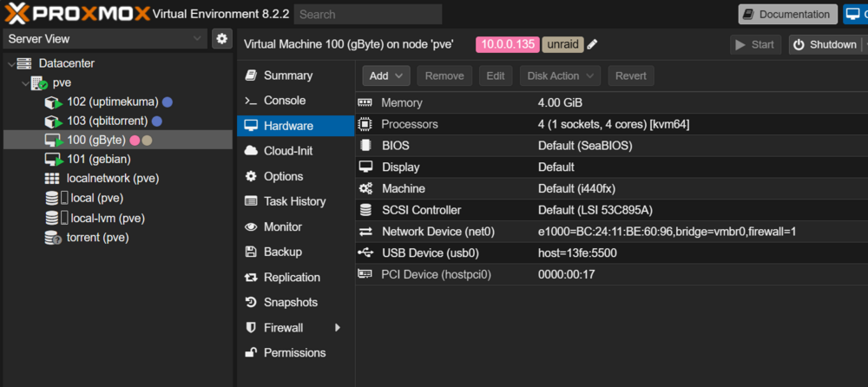Click the SCSI Controller database icon

pos(365,210)
